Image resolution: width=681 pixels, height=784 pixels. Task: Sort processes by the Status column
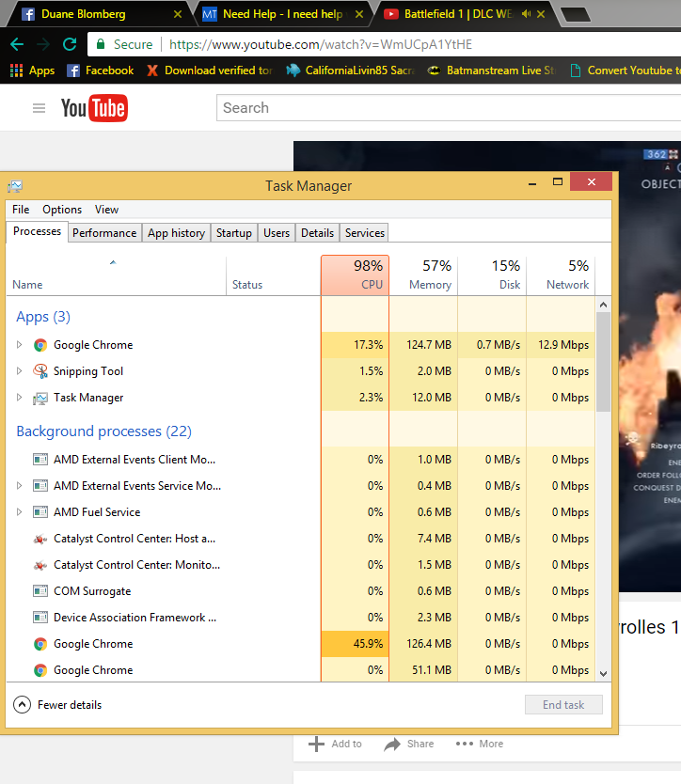tap(273, 275)
